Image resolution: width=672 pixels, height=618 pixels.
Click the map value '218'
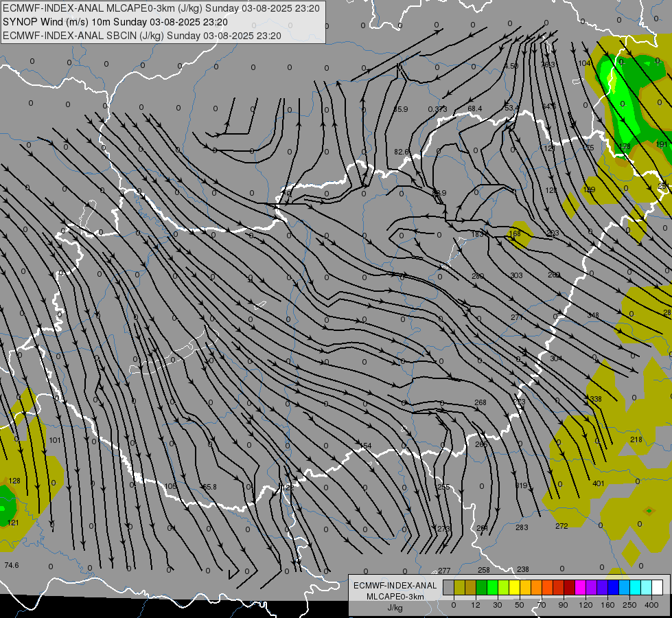click(x=636, y=439)
